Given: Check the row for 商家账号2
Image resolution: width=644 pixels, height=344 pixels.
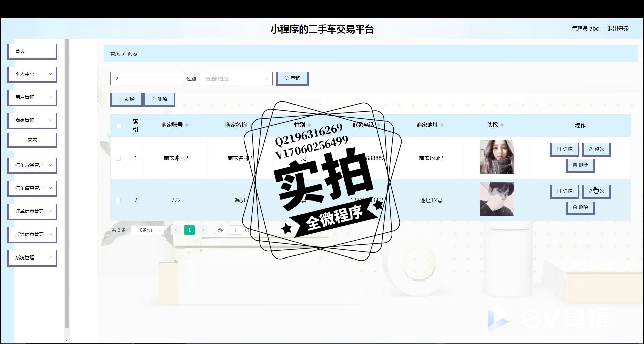Looking at the screenshot, I should [118, 158].
